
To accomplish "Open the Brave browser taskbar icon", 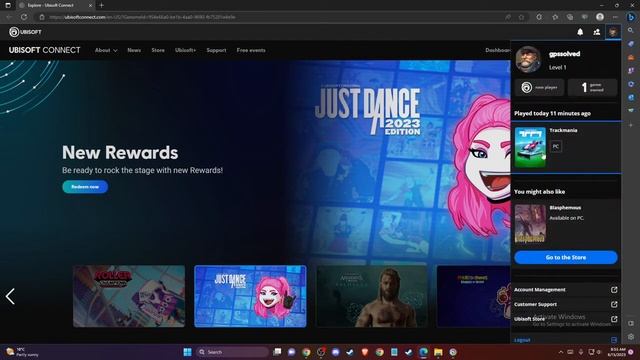I will (364, 352).
